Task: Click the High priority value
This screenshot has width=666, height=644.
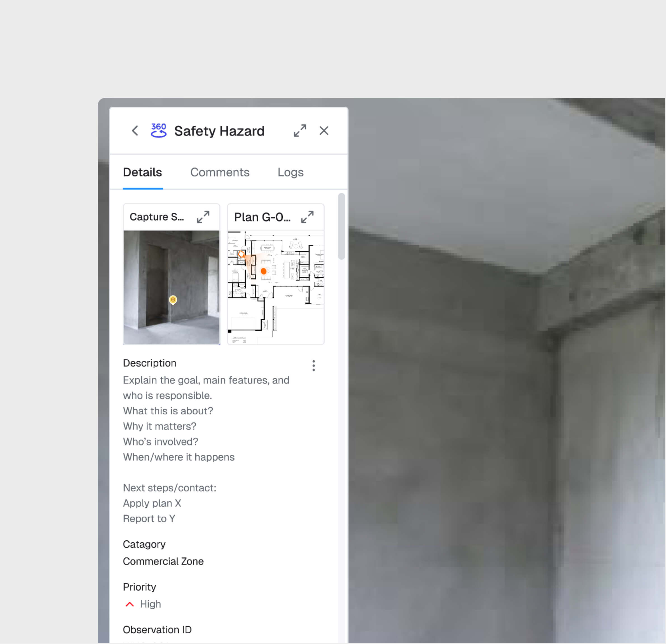Action: point(150,604)
